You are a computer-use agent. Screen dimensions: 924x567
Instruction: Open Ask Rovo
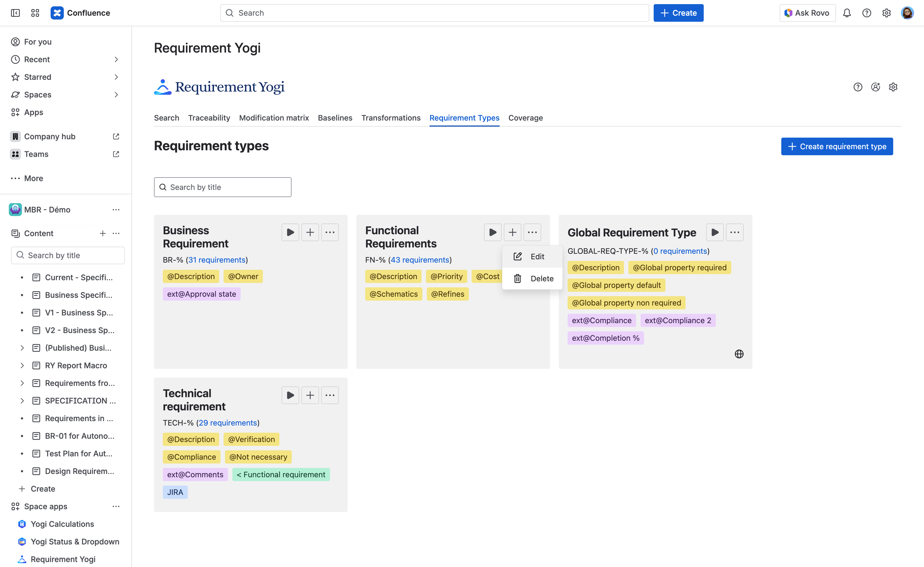807,13
